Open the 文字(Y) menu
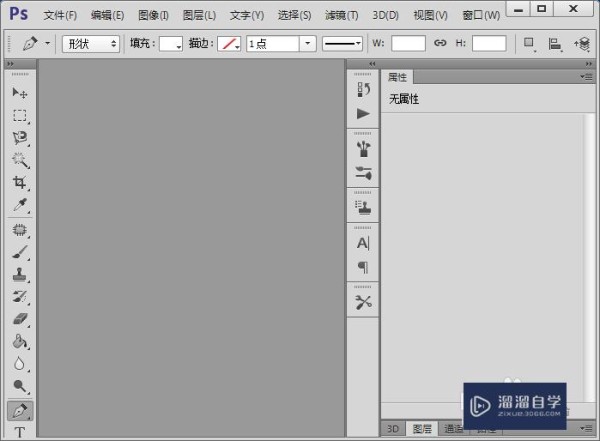The height and width of the screenshot is (441, 600). tap(247, 15)
